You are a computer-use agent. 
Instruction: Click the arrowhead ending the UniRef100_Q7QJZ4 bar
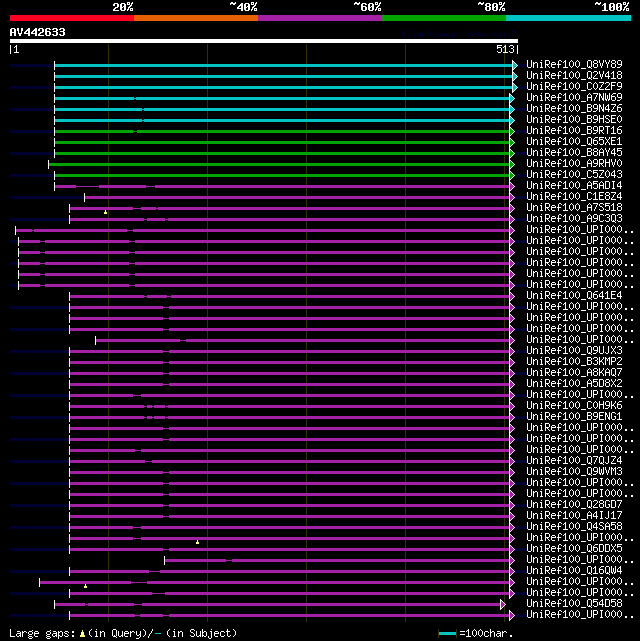click(512, 462)
